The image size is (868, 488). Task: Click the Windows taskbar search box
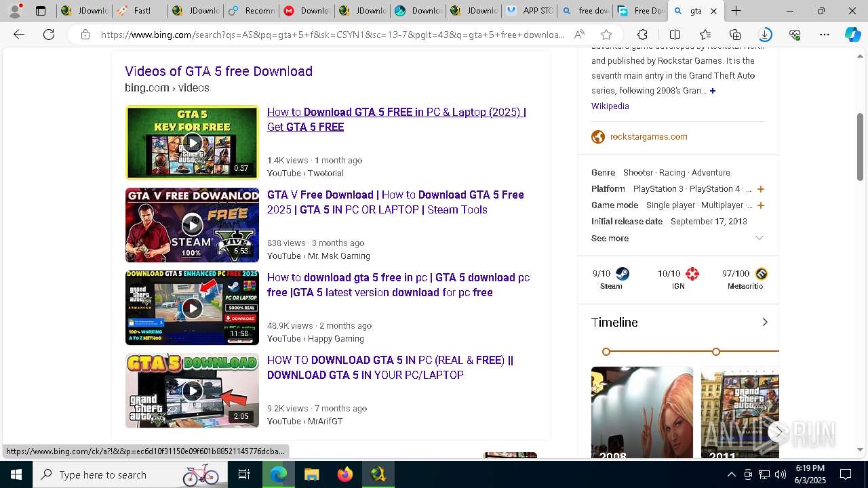[130, 474]
